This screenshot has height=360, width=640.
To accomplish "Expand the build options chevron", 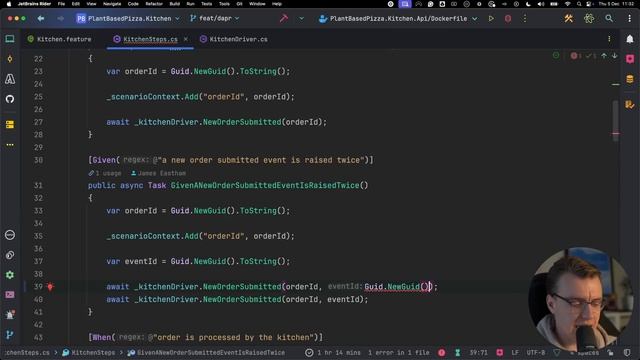I will coord(301,18).
